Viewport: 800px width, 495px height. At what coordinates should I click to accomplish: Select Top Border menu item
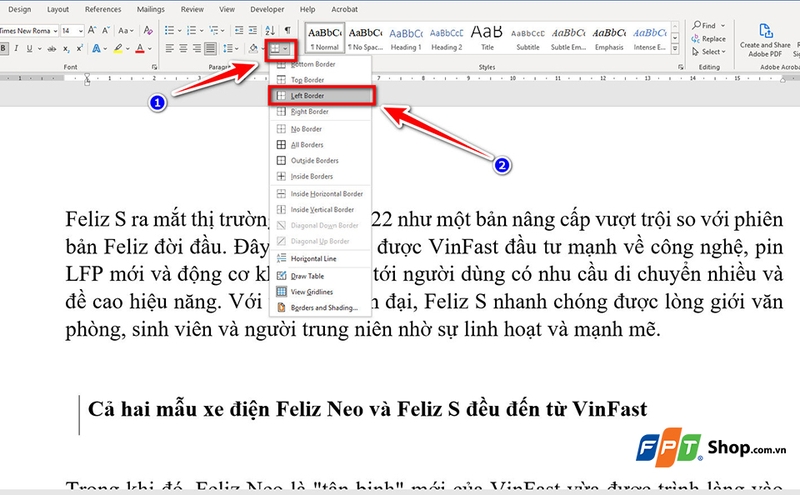coord(320,80)
